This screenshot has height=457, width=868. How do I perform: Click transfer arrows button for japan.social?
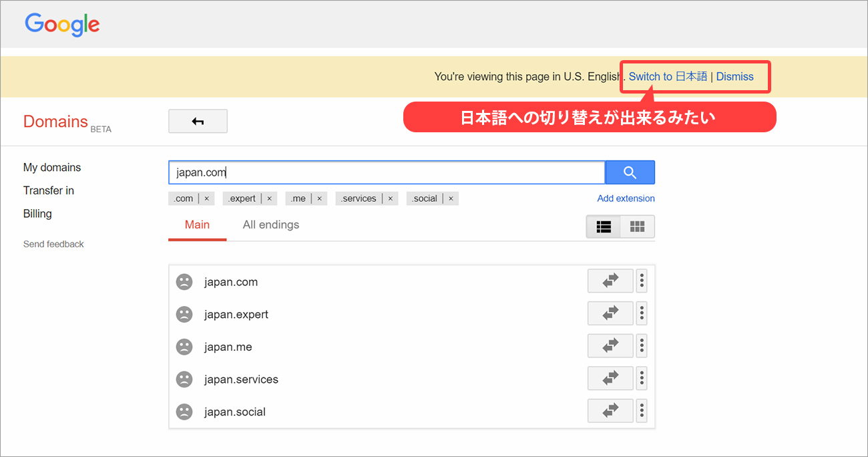pyautogui.click(x=610, y=411)
